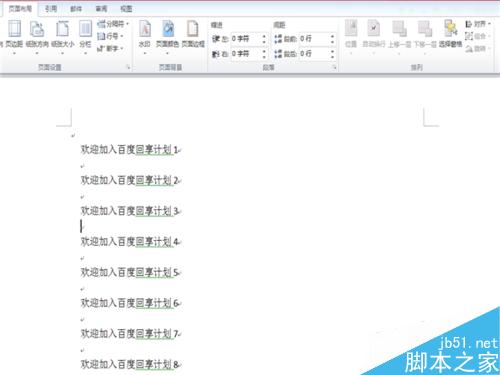The height and width of the screenshot is (375, 500).
Task: Increase left indent with the up arrow
Action: (x=264, y=36)
